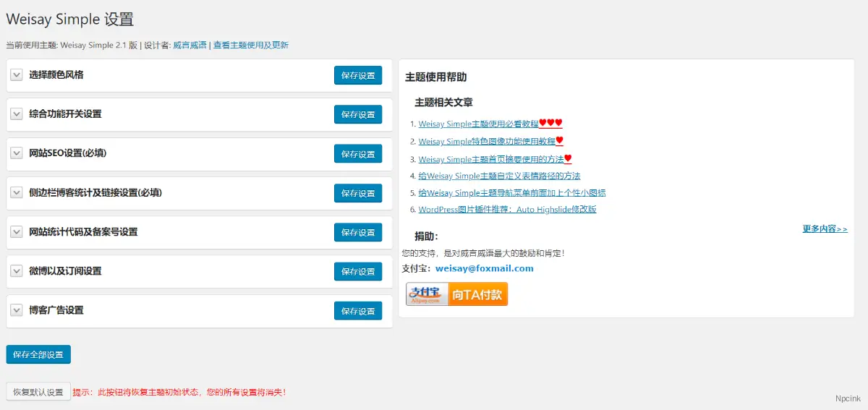Click the 主题使用帮助 heading

click(435, 77)
